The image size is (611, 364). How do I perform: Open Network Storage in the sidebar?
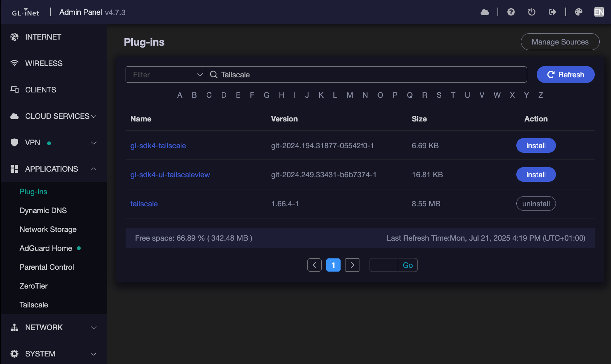(x=48, y=229)
